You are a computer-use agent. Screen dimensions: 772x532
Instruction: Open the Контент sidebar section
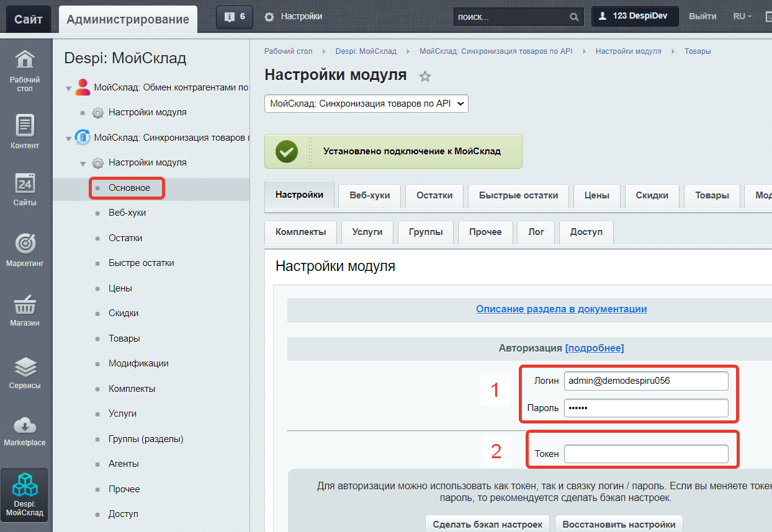25,131
